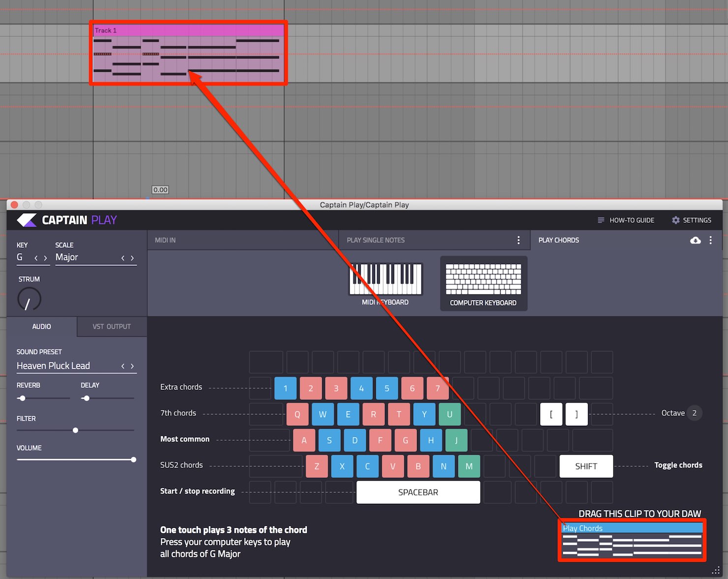Click the most common chord key S
This screenshot has width=728, height=579.
(330, 440)
